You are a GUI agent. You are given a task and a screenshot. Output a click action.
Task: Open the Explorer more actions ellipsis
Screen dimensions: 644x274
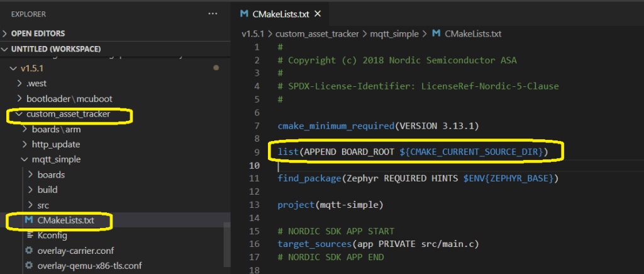tap(213, 13)
